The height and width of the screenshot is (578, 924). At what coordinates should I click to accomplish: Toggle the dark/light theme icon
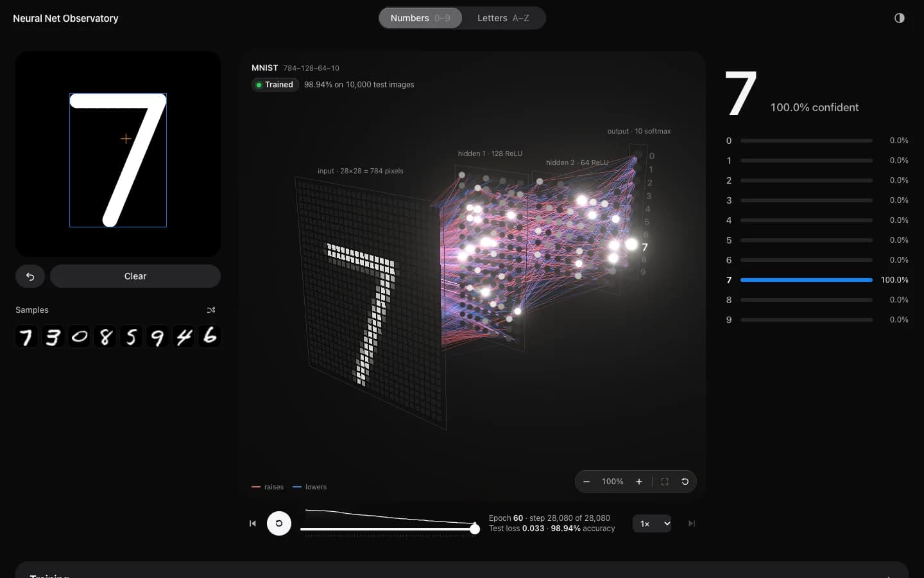tap(899, 18)
